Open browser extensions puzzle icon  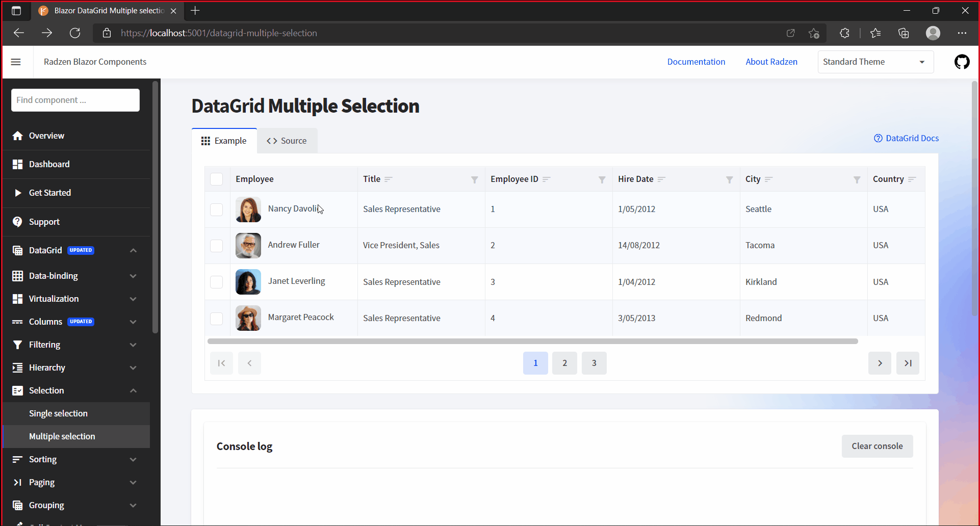click(x=844, y=33)
